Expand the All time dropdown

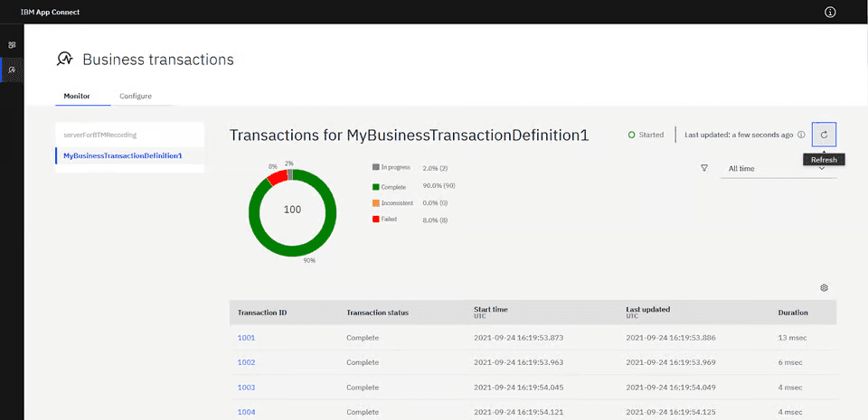click(x=778, y=169)
